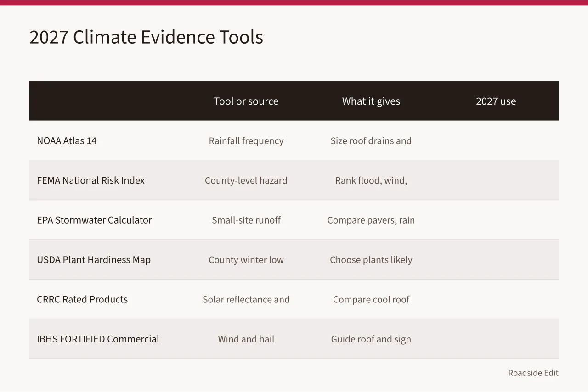
Task: Select the '2027 use' column header
Action: [x=496, y=101]
